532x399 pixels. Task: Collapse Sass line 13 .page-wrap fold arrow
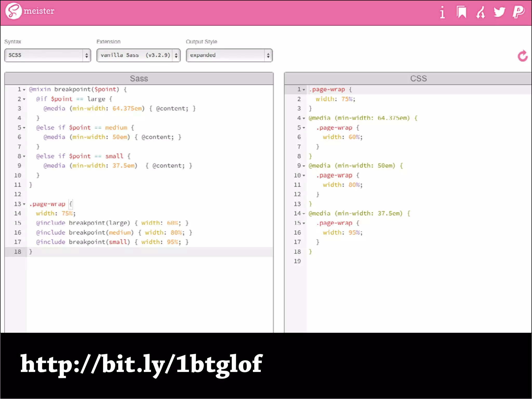24,204
